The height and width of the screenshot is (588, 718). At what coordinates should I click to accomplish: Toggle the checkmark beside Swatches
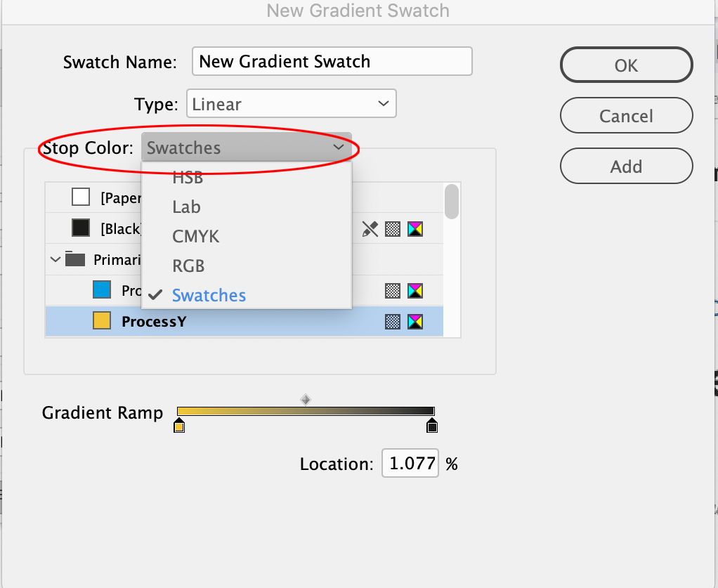(x=155, y=294)
